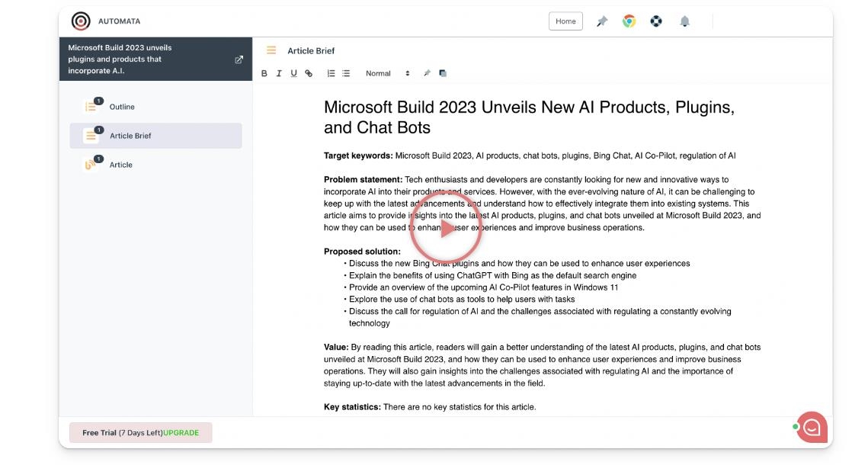Image resolution: width=868 pixels, height=465 pixels.
Task: Toggle underline formatting
Action: click(294, 73)
